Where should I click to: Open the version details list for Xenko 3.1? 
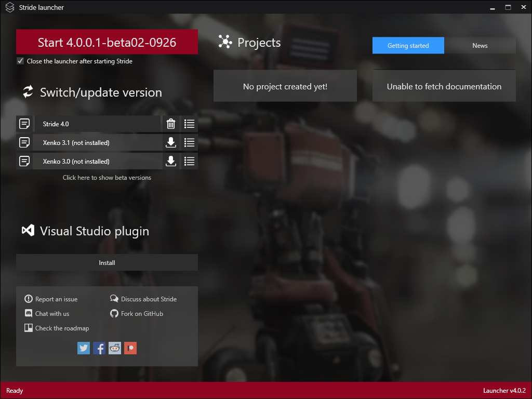pyautogui.click(x=189, y=142)
